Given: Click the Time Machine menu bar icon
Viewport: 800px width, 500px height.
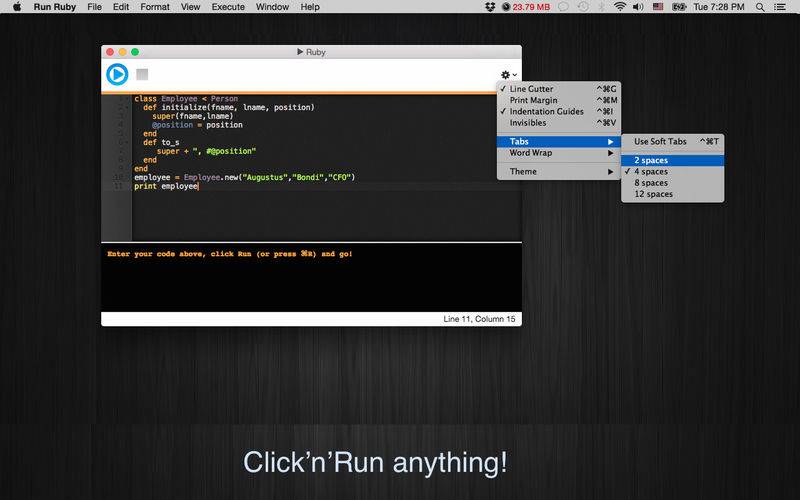Looking at the screenshot, I should (x=583, y=7).
